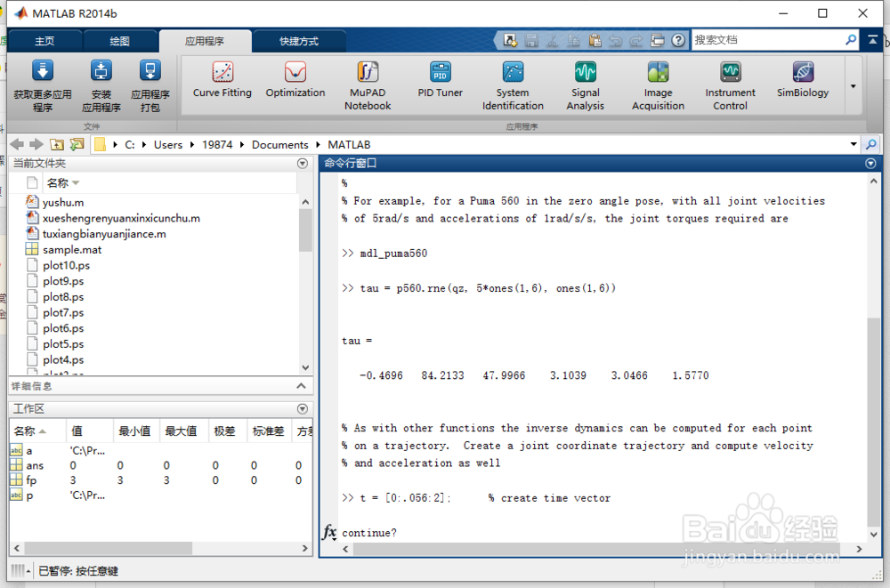This screenshot has height=588, width=890.
Task: Open Workspace panel actions menu
Action: tap(303, 408)
